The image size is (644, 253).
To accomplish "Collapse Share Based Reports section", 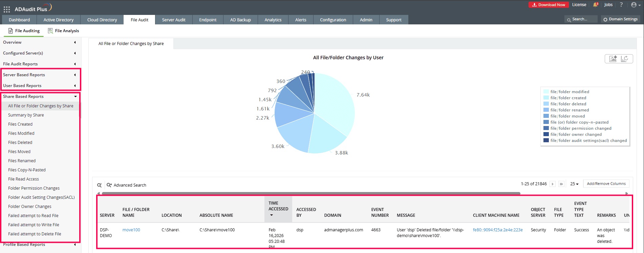I will (40, 97).
